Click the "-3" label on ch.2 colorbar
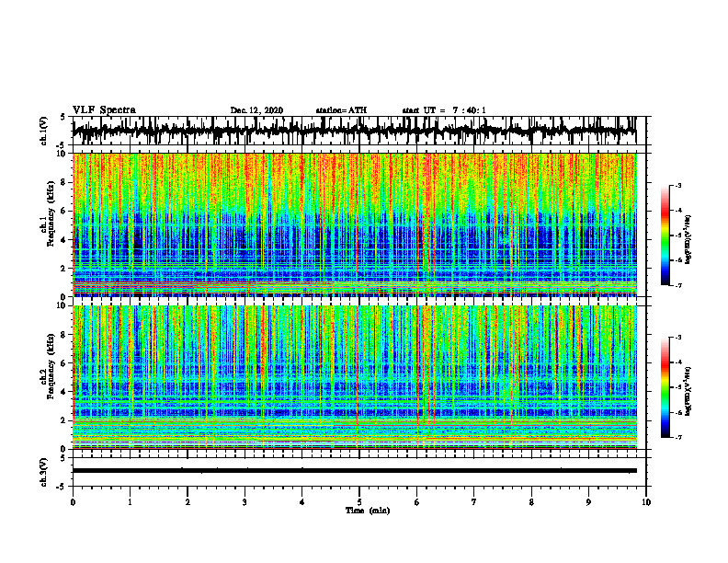The height and width of the screenshot is (563, 728). tap(678, 338)
